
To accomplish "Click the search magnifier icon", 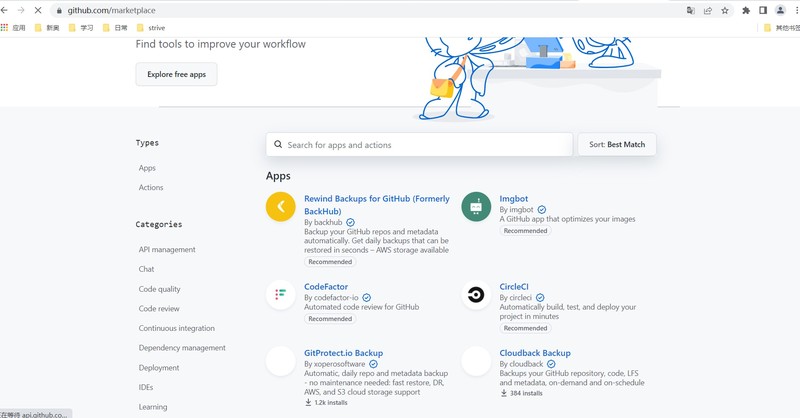I will coord(278,144).
